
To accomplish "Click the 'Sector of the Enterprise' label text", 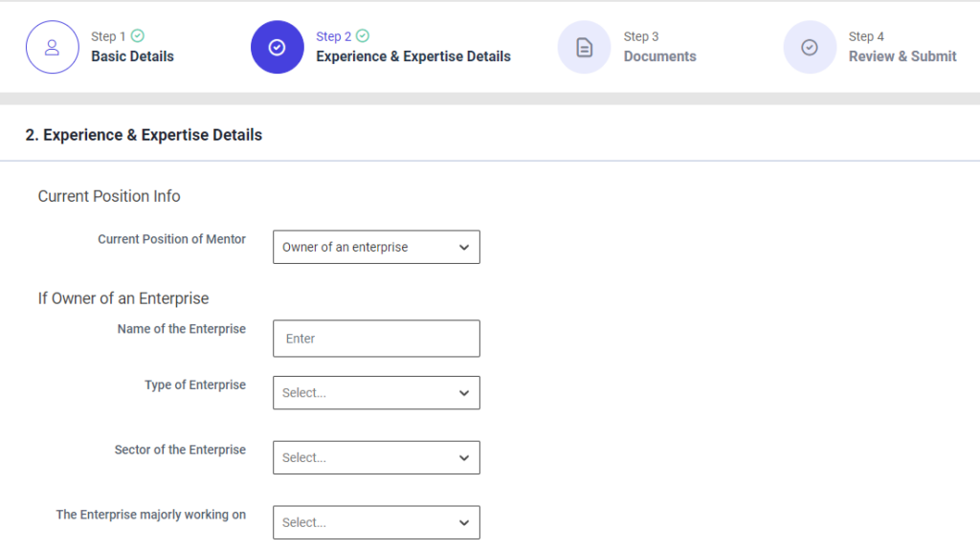I will click(180, 450).
